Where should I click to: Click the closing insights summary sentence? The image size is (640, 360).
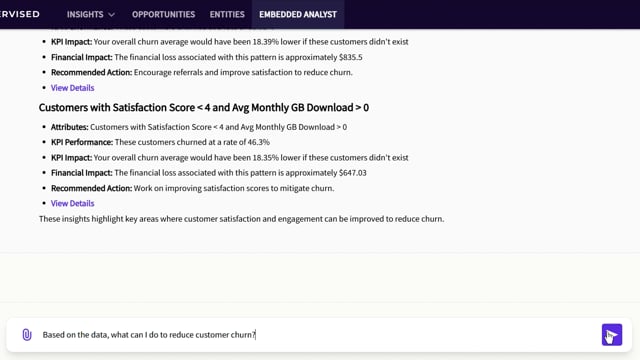[x=241, y=219]
